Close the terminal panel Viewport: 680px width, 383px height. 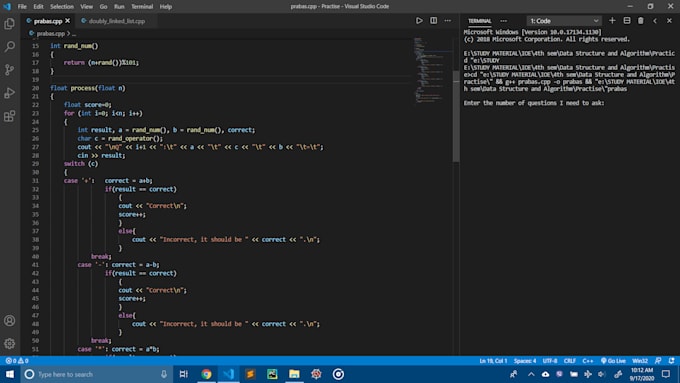(x=669, y=21)
